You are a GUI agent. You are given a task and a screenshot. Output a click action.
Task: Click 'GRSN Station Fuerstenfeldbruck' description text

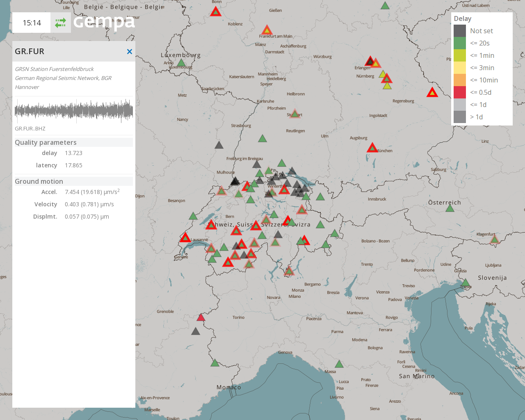[55, 69]
